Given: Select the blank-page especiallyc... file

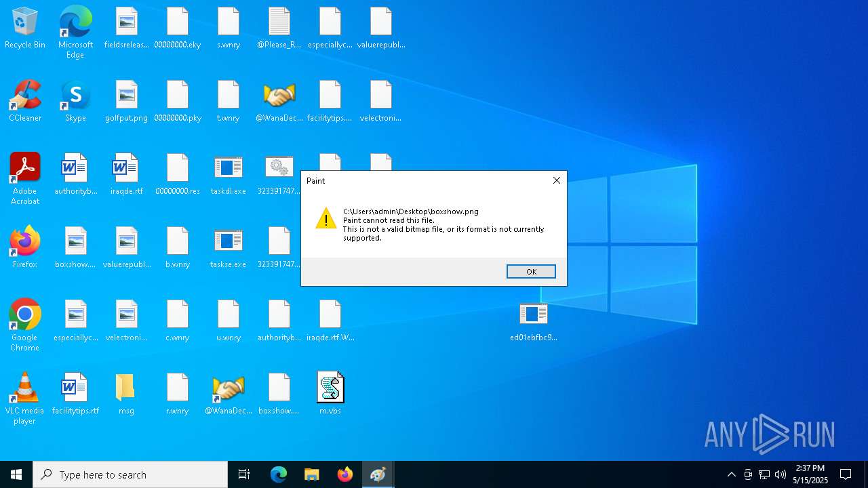Looking at the screenshot, I should [x=330, y=28].
